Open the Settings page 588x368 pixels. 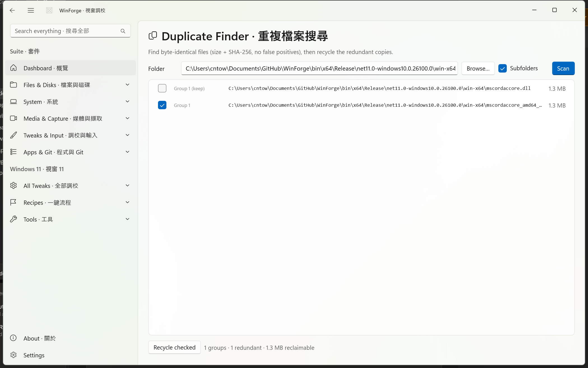click(70, 355)
